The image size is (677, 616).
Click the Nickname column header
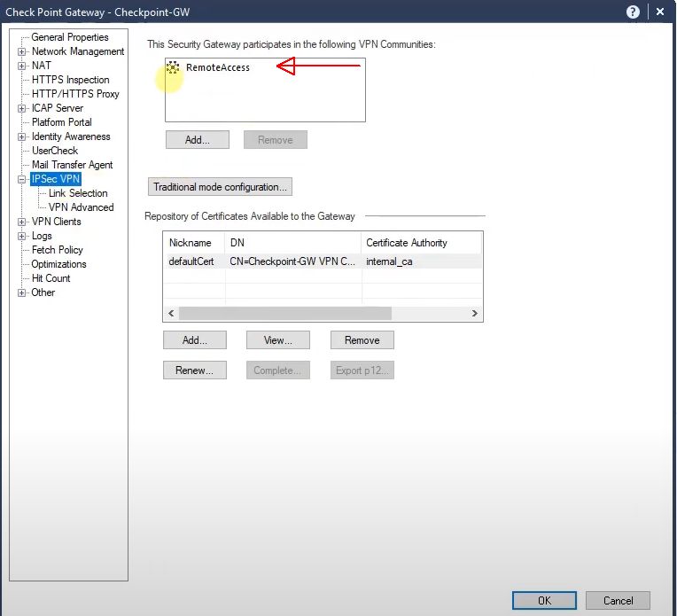click(x=194, y=243)
